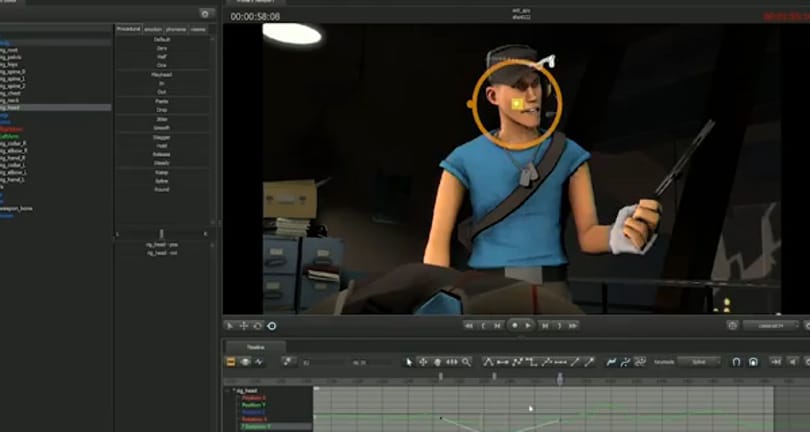
Task: Select rig_root in the animation set list
Action: point(9,50)
